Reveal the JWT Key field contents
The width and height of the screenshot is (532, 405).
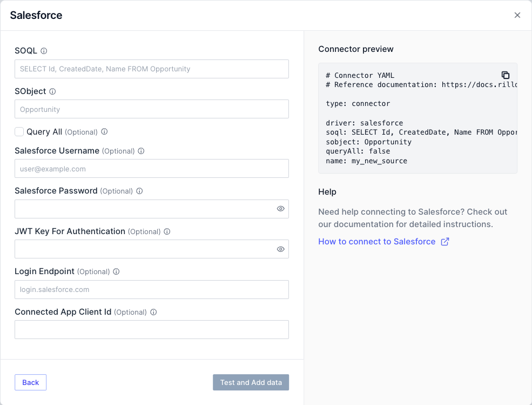(281, 249)
